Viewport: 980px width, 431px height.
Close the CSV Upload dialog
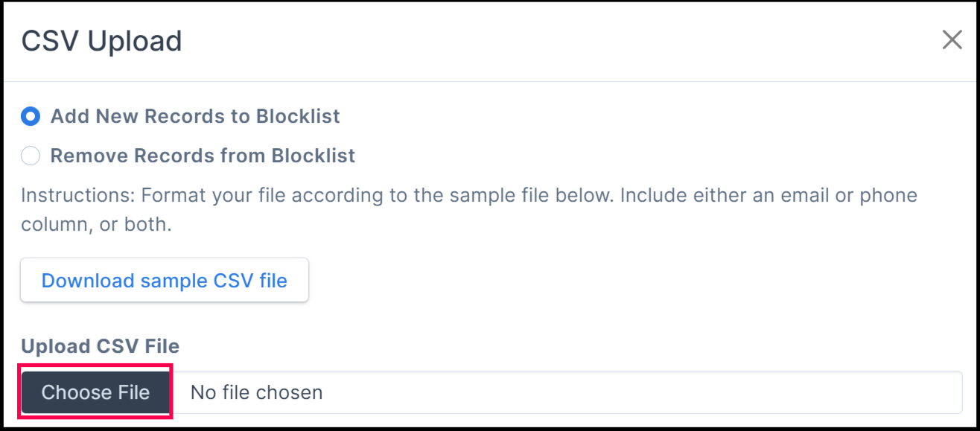[952, 40]
